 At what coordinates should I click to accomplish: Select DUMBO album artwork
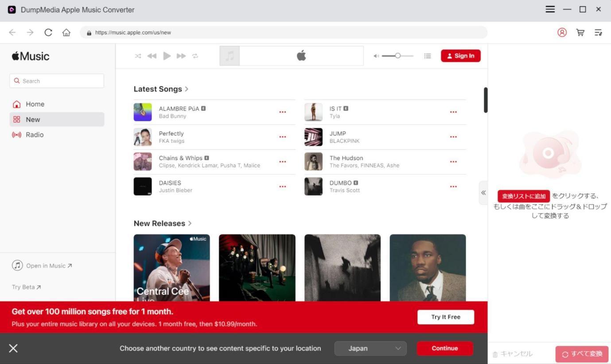point(313,186)
